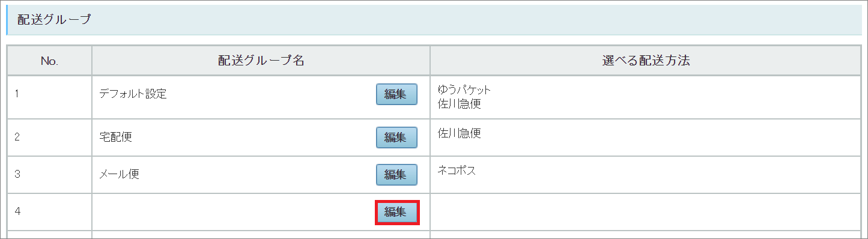Image resolution: width=868 pixels, height=239 pixels.
Task: Click the No. column header
Action: [x=49, y=61]
